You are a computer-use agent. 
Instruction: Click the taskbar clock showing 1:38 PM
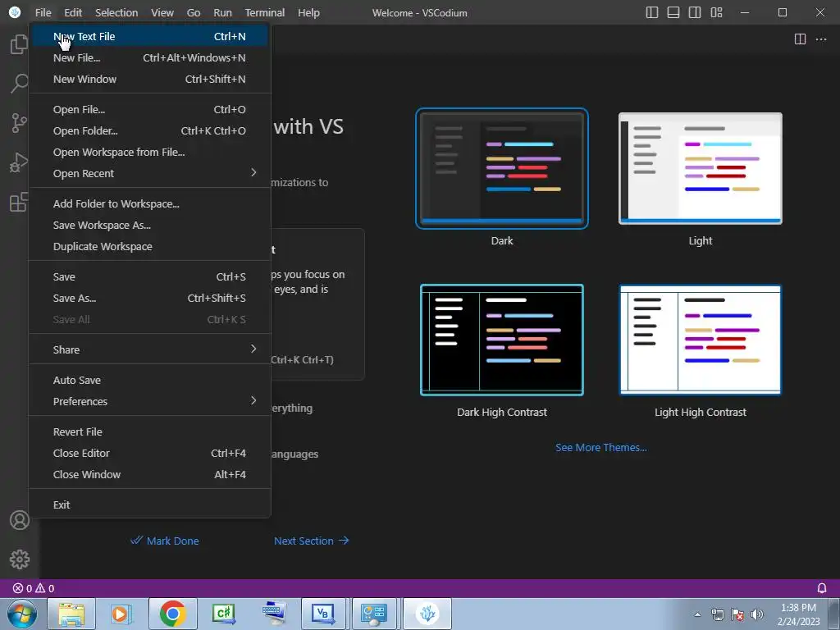[799, 614]
